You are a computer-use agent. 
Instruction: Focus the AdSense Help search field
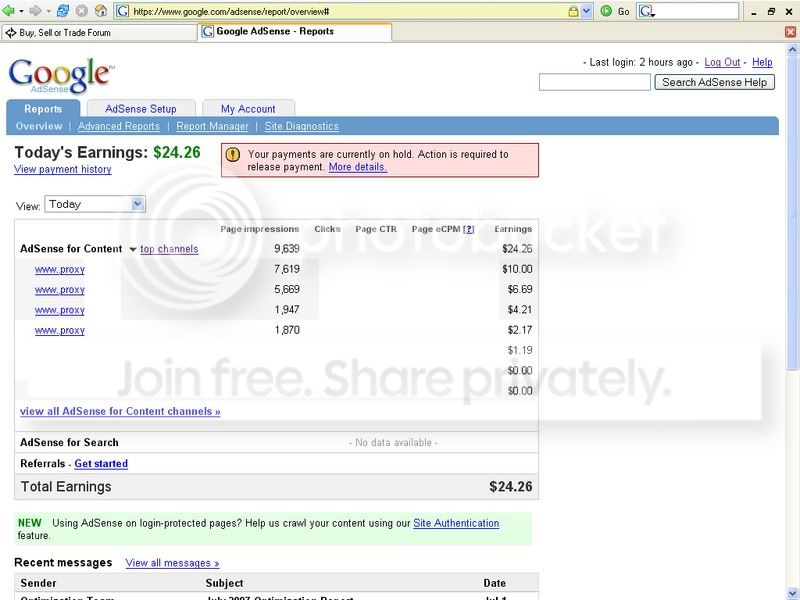595,82
